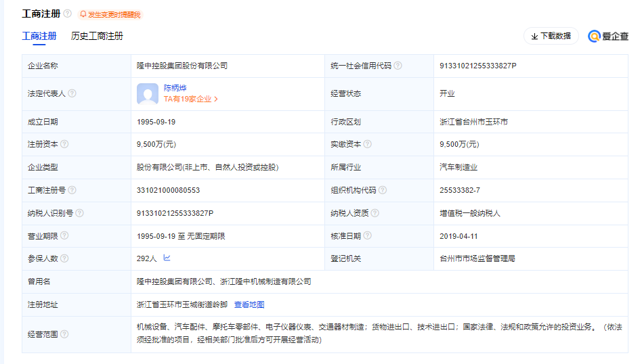
Task: Open the help icon next to 注册资本
Action: [64, 144]
